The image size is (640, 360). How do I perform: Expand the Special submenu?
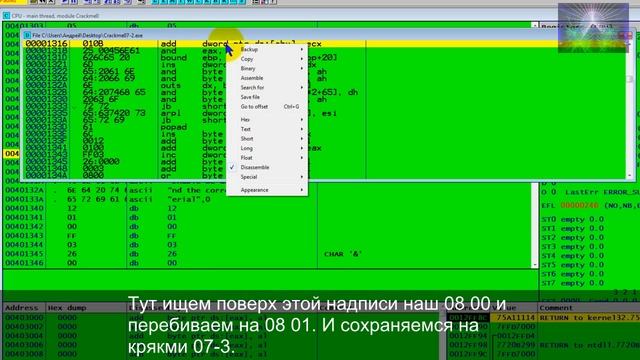[x=267, y=177]
